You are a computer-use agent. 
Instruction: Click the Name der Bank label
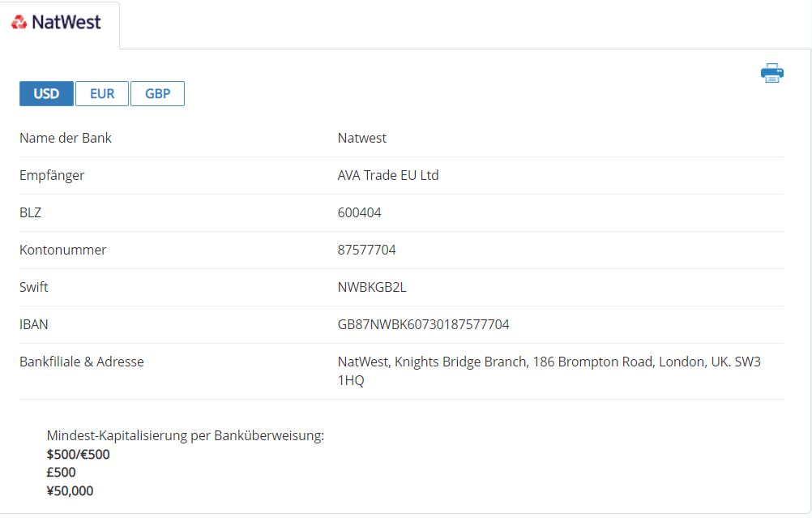tap(66, 138)
